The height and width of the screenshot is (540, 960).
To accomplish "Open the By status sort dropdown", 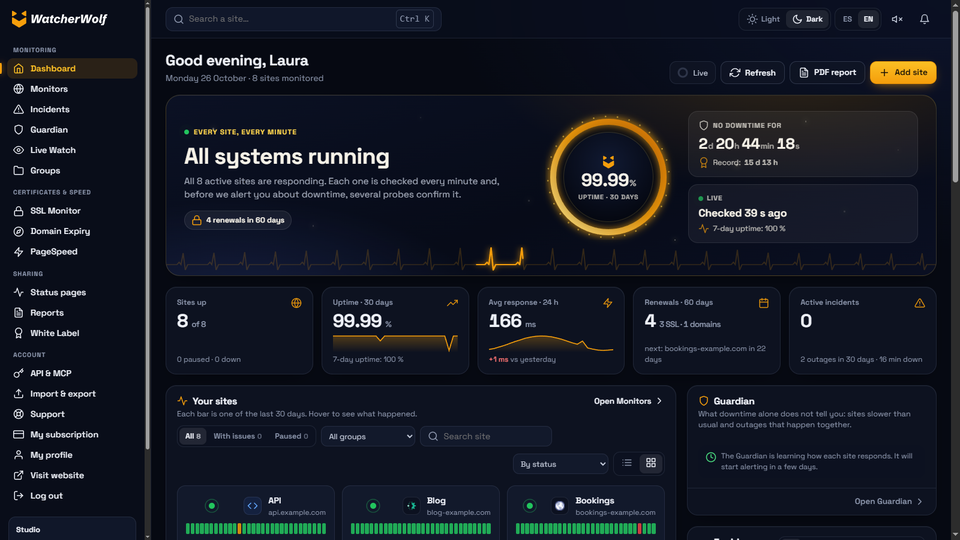I will click(561, 464).
